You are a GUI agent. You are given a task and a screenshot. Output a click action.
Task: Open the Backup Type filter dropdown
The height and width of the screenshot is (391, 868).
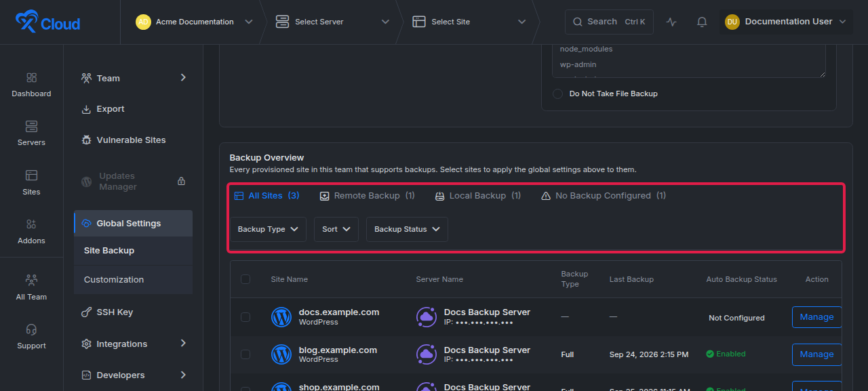(268, 229)
